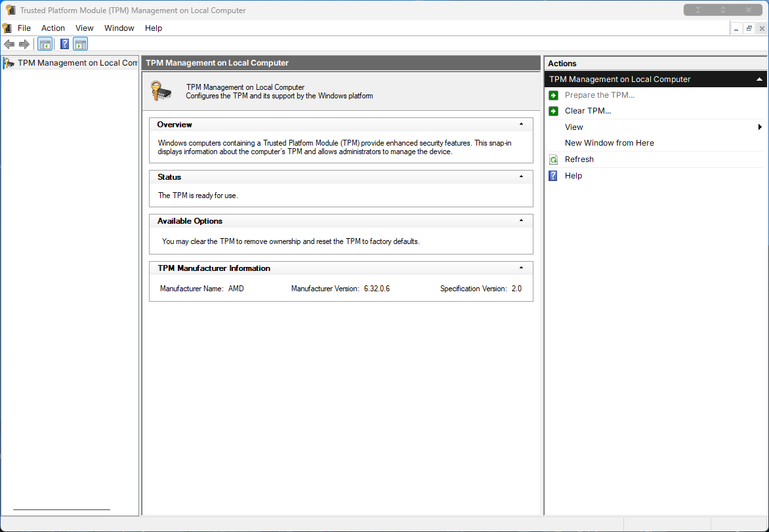Screen dimensions: 769x532
Task: Click the Actions pane header
Action: click(x=655, y=63)
